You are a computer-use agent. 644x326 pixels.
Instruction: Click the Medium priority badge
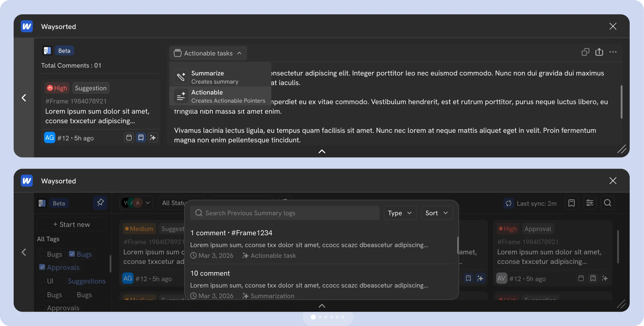point(139,229)
